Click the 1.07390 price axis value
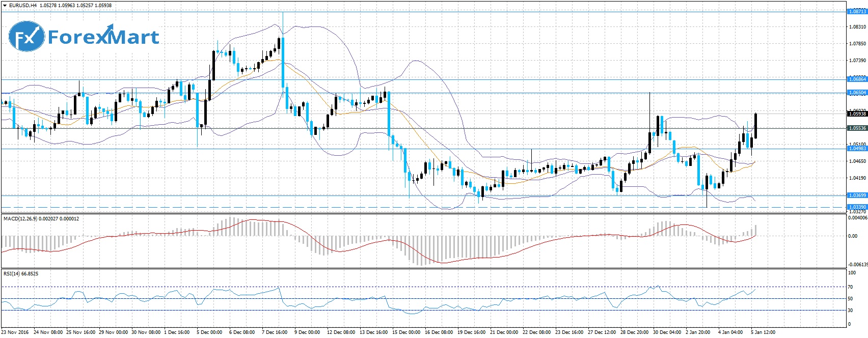 pyautogui.click(x=857, y=61)
